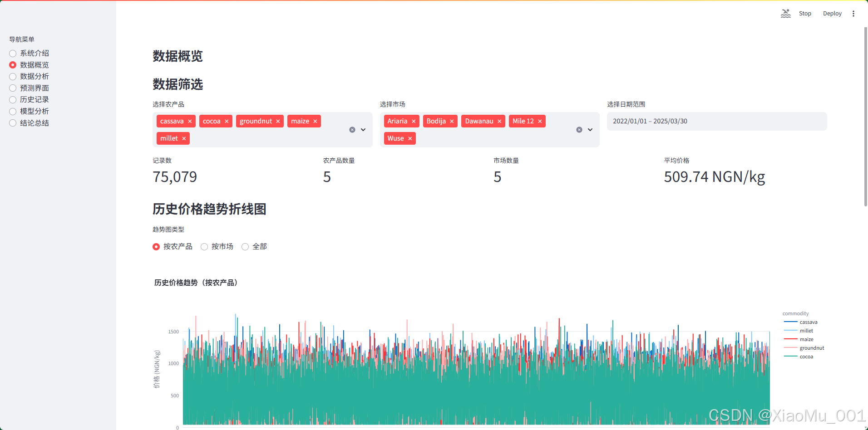Open the Streamlit three-dot main menu
The width and height of the screenshot is (868, 430).
click(853, 14)
